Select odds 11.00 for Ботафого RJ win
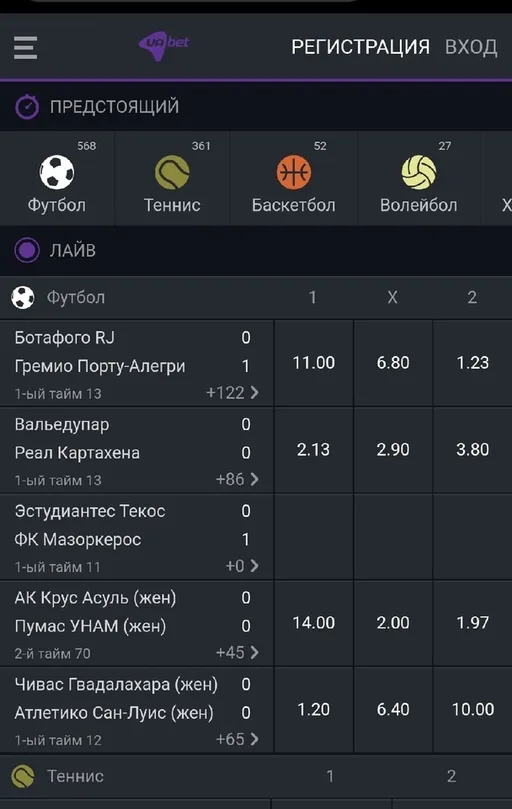Image resolution: width=512 pixels, height=809 pixels. 314,363
